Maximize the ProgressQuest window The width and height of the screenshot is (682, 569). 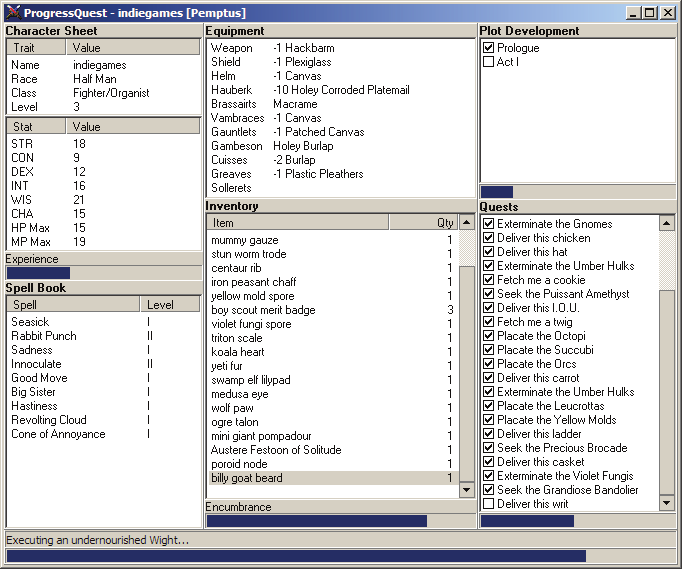click(650, 13)
